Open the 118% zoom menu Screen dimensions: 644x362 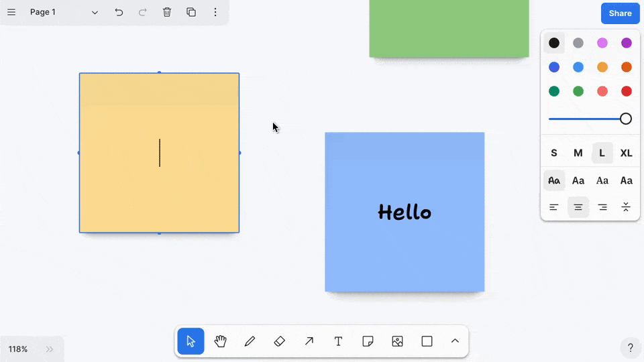pos(18,349)
